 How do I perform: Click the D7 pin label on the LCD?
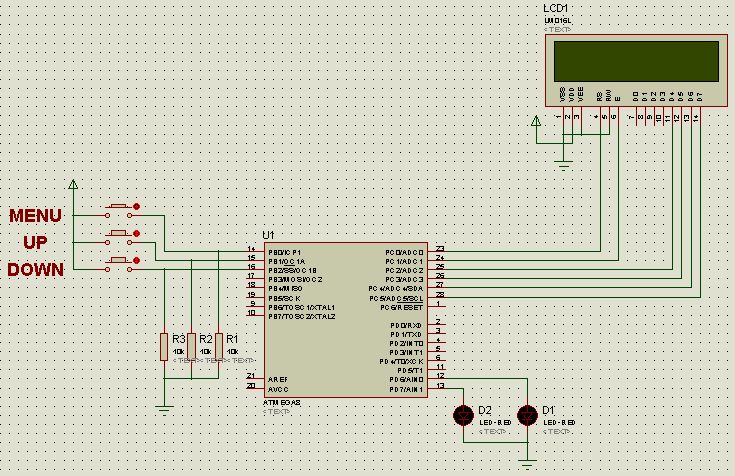(x=700, y=96)
